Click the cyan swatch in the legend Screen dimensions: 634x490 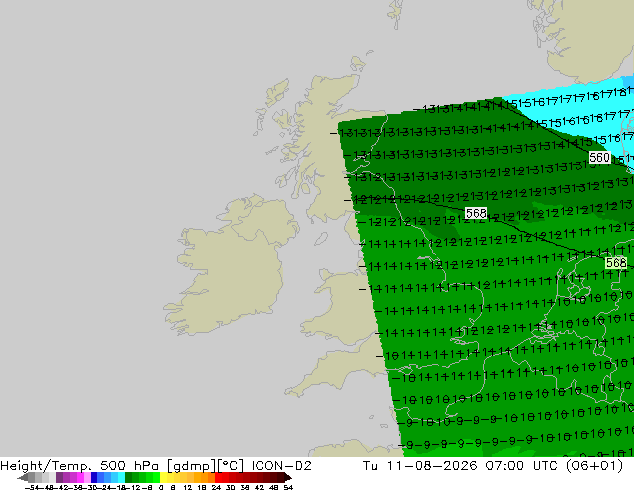[x=121, y=477]
